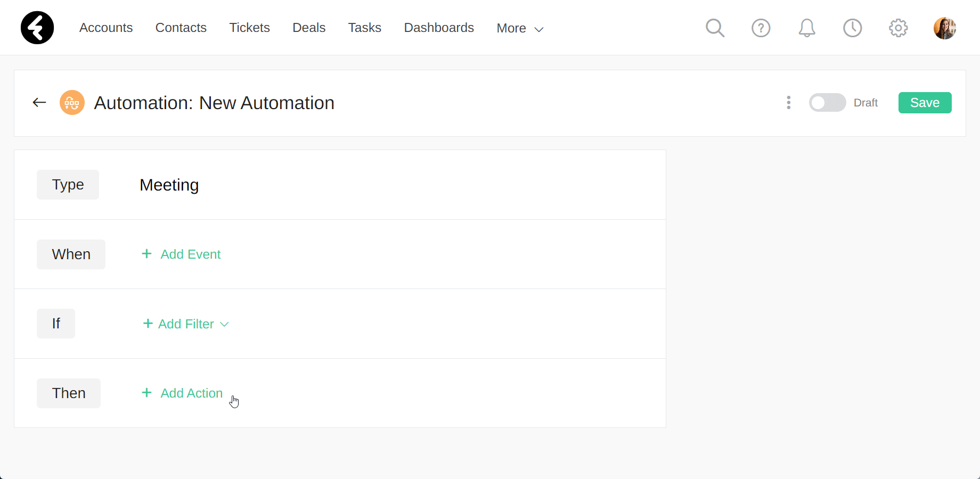This screenshot has width=980, height=479.
Task: Open the Accounts menu
Action: point(106,28)
